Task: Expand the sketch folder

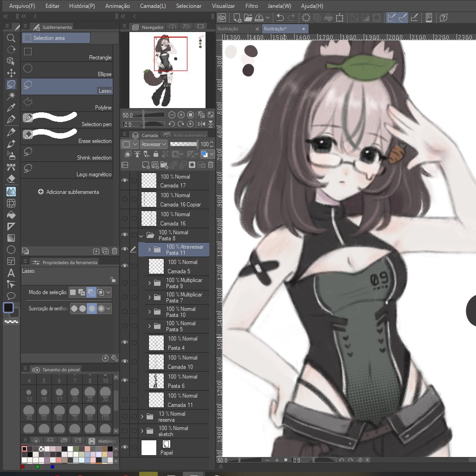Action: pyautogui.click(x=142, y=431)
